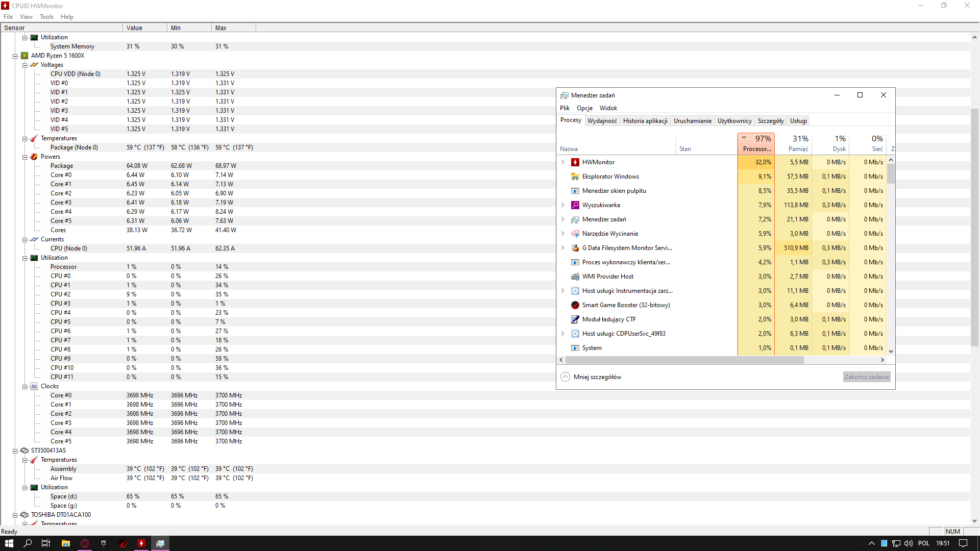The height and width of the screenshot is (551, 980).
Task: Collapse the AMD Ryzen 5 1600X node
Action: (15, 56)
